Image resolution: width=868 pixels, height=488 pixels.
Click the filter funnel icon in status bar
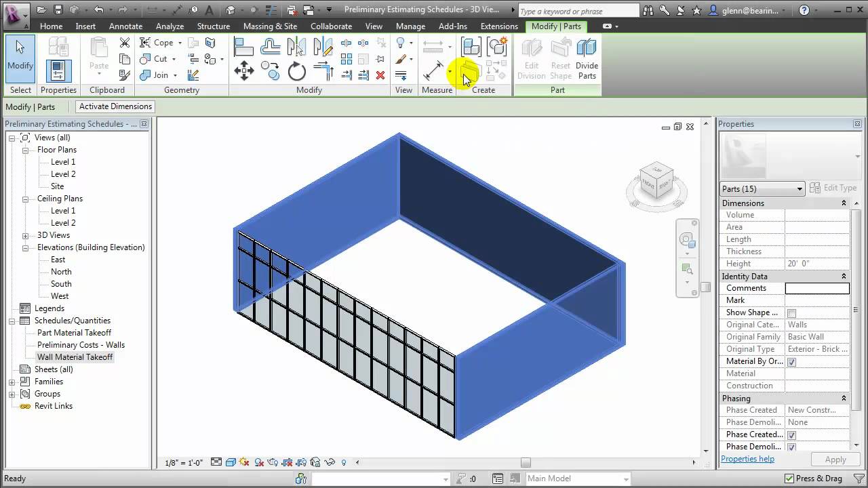(x=859, y=479)
